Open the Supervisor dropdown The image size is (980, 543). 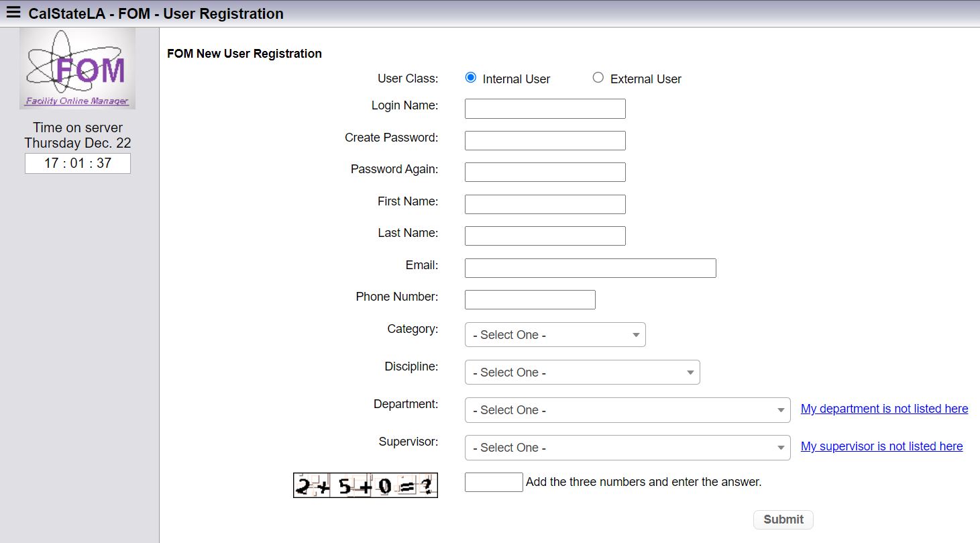tap(627, 447)
